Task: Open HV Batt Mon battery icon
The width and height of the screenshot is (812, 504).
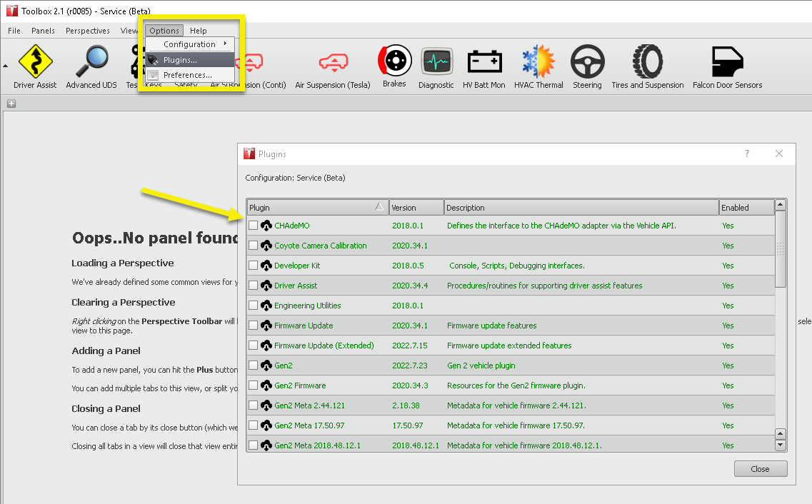Action: [484, 63]
